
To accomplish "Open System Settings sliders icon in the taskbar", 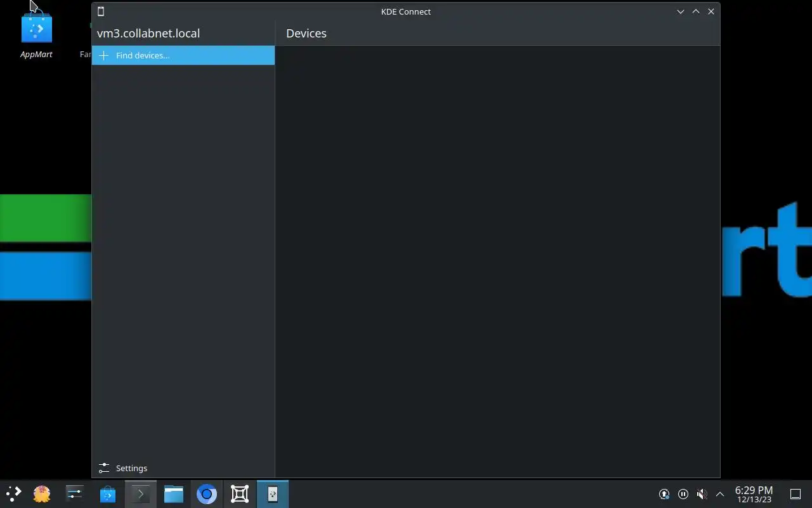I will click(x=75, y=493).
